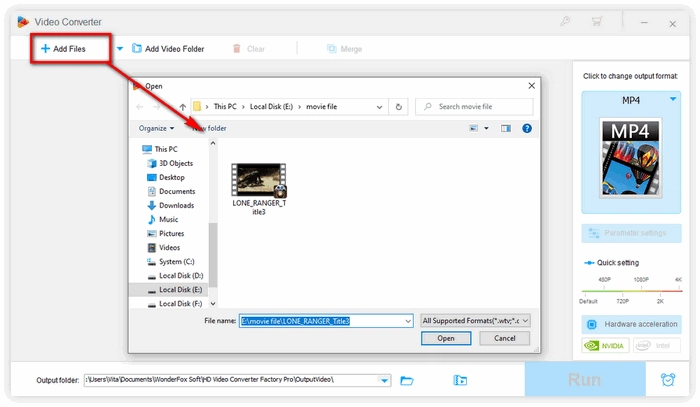
Task: Click 'Local Disk (E:)' in the address breadcrumb
Action: pyautogui.click(x=271, y=107)
